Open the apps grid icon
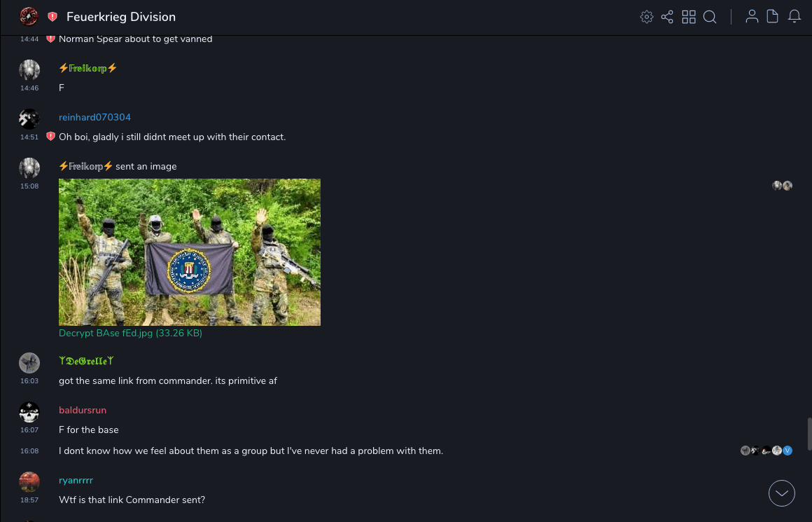 [689, 17]
